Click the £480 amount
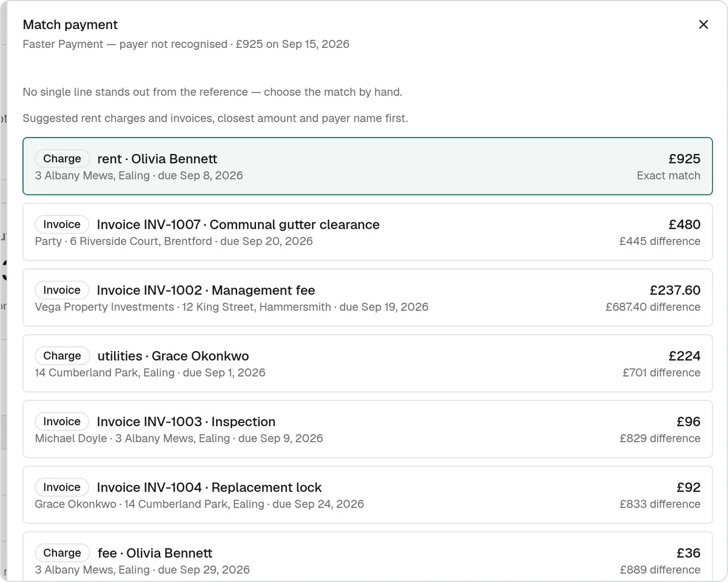The width and height of the screenshot is (728, 582). [x=684, y=224]
